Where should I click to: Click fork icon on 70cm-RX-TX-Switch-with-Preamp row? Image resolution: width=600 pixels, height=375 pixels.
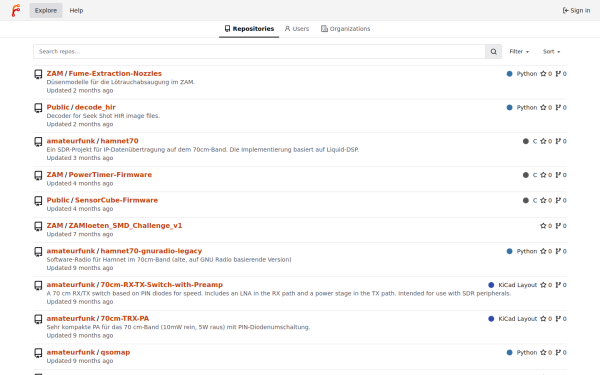pyautogui.click(x=558, y=285)
